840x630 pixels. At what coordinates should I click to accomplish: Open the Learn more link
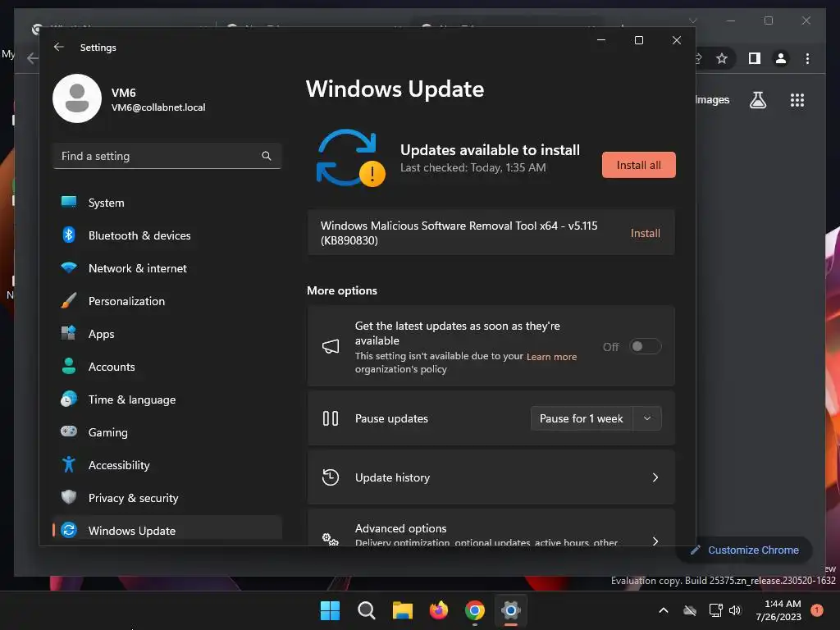pos(551,357)
